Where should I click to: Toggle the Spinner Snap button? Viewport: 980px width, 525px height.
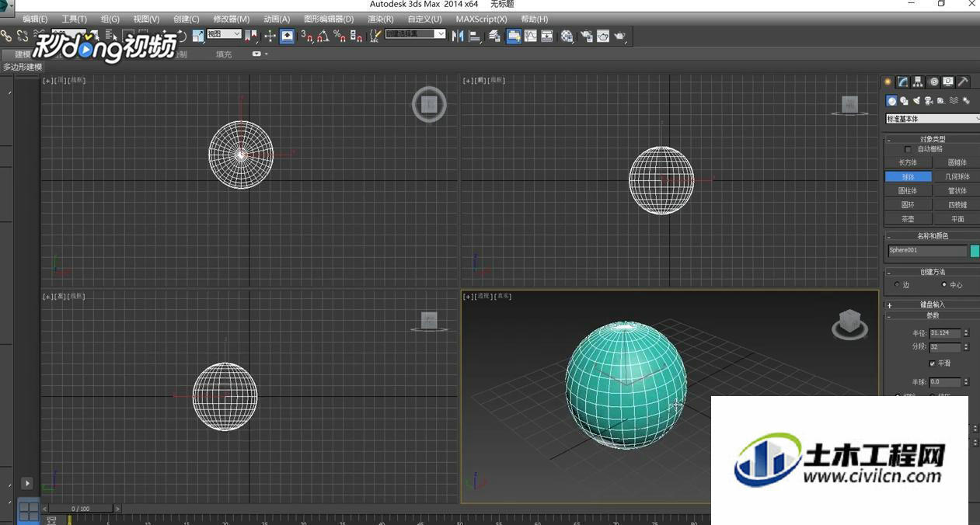(x=357, y=36)
